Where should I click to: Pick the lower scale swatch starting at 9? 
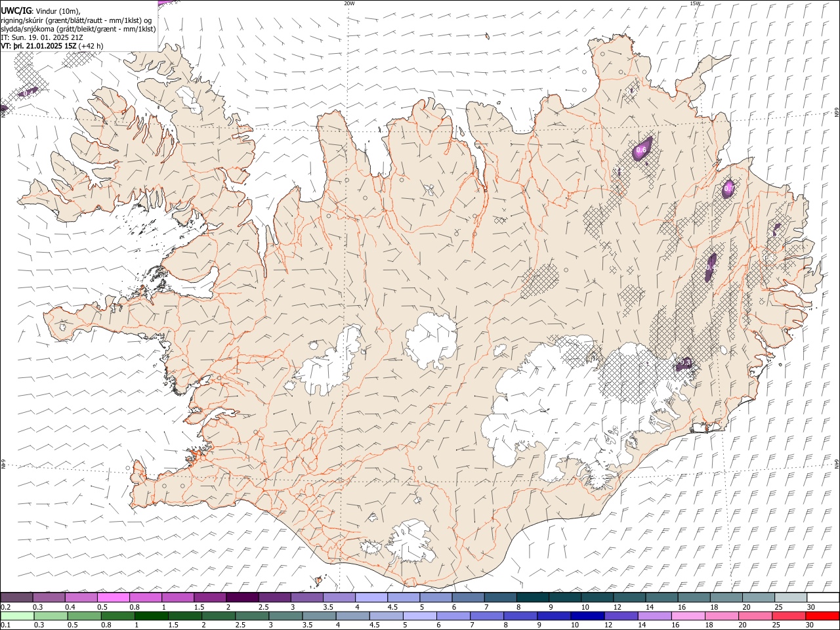point(554,616)
